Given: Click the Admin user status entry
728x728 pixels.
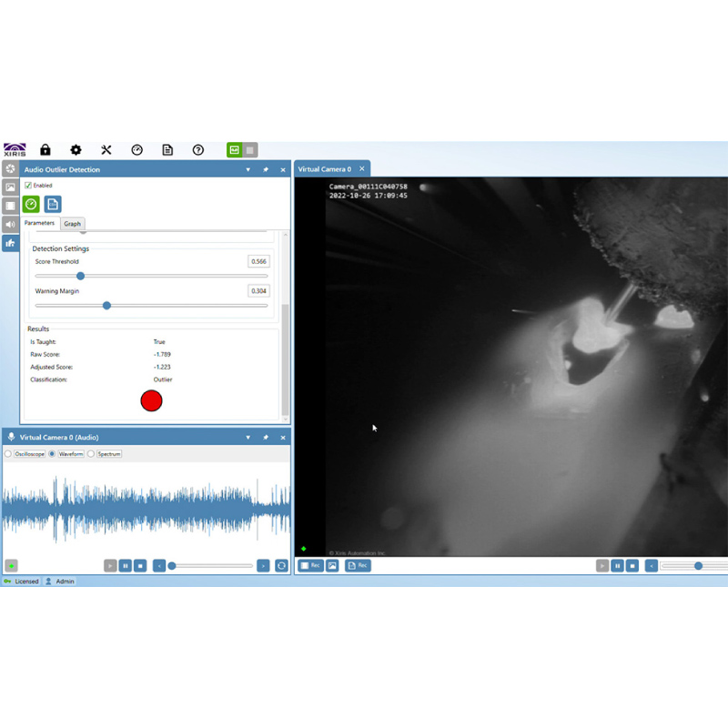Looking at the screenshot, I should tap(60, 581).
